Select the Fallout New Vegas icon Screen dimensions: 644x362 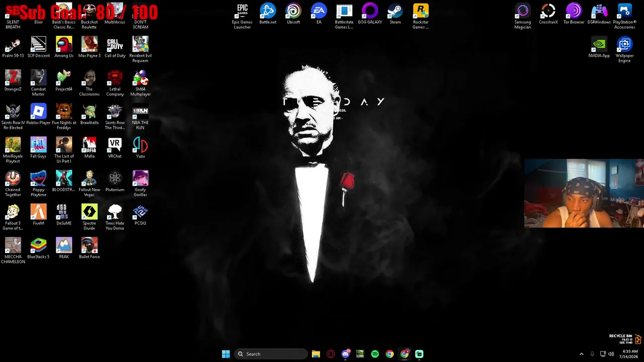89,184
